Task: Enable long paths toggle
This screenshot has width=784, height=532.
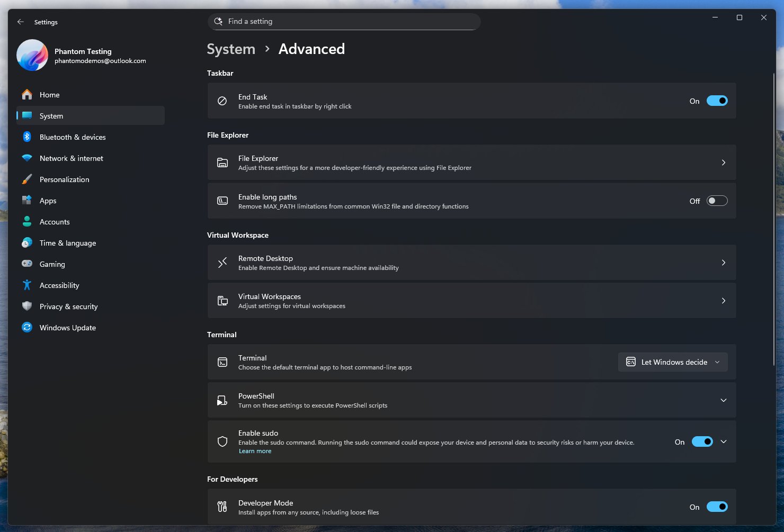Action: click(717, 201)
